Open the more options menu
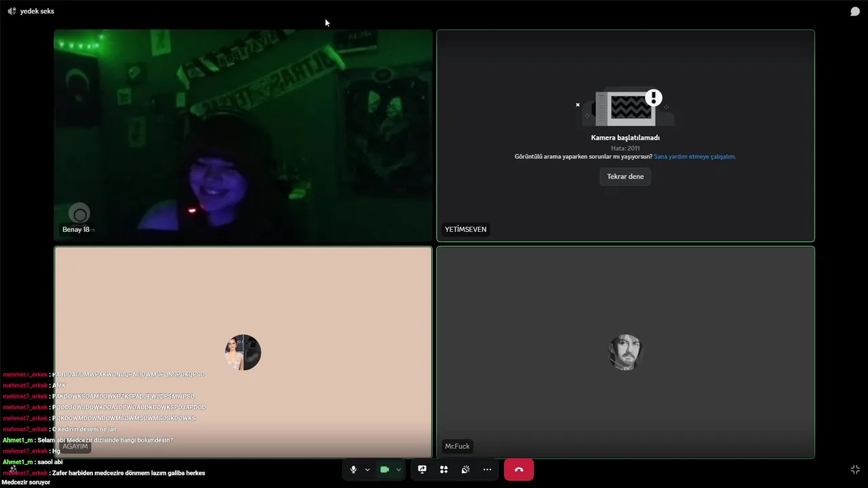 488,470
